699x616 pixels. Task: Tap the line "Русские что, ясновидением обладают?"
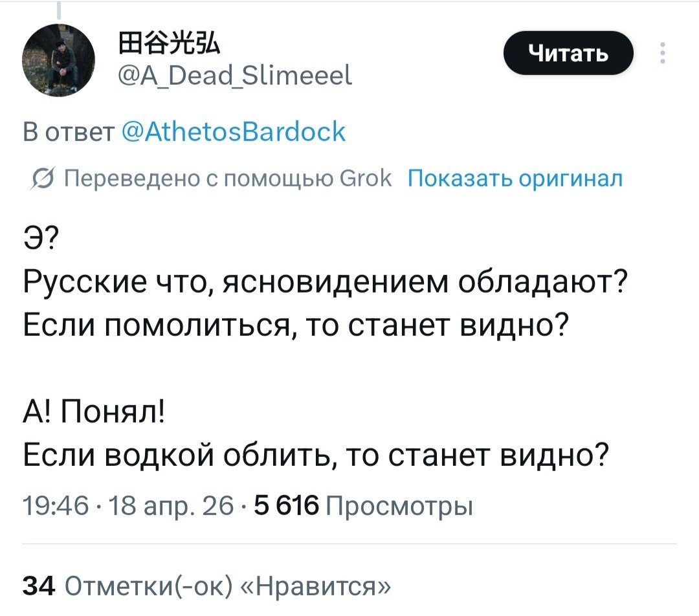click(x=322, y=283)
